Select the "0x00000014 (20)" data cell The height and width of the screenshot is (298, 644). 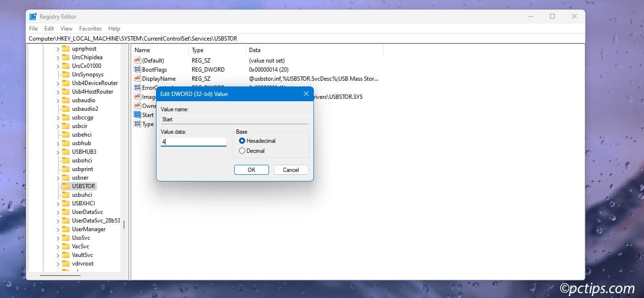click(x=269, y=70)
